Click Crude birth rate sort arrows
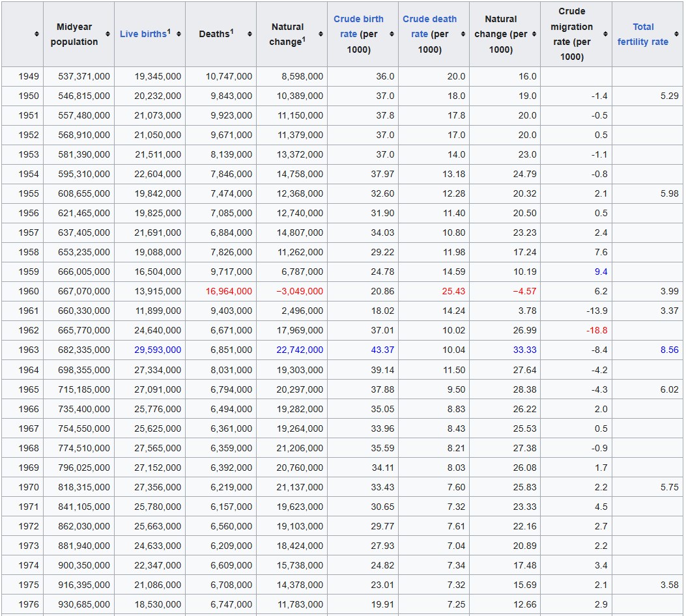The height and width of the screenshot is (616, 686). tap(392, 34)
